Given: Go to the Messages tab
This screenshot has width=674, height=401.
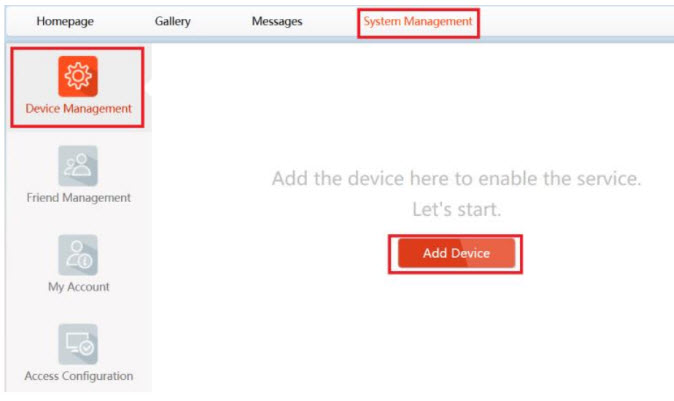Looking at the screenshot, I should [x=276, y=22].
